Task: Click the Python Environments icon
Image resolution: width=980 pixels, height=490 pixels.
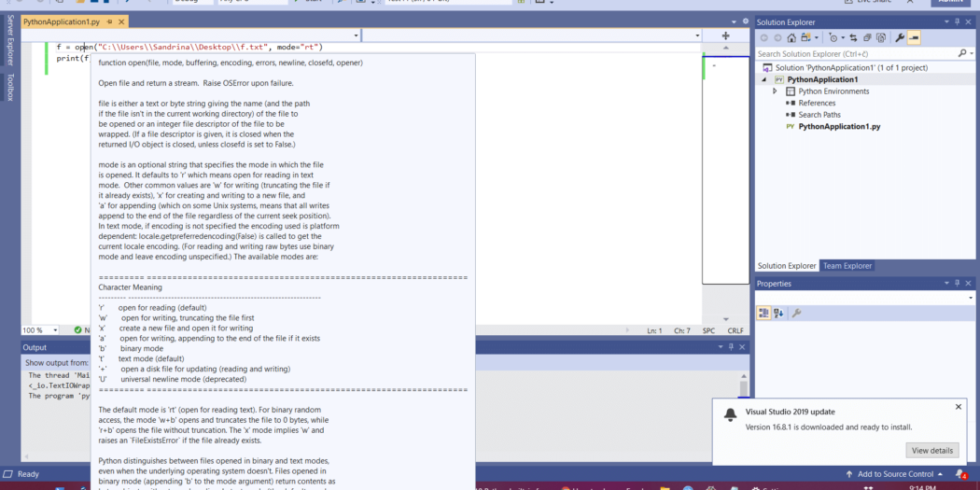Action: 790,91
